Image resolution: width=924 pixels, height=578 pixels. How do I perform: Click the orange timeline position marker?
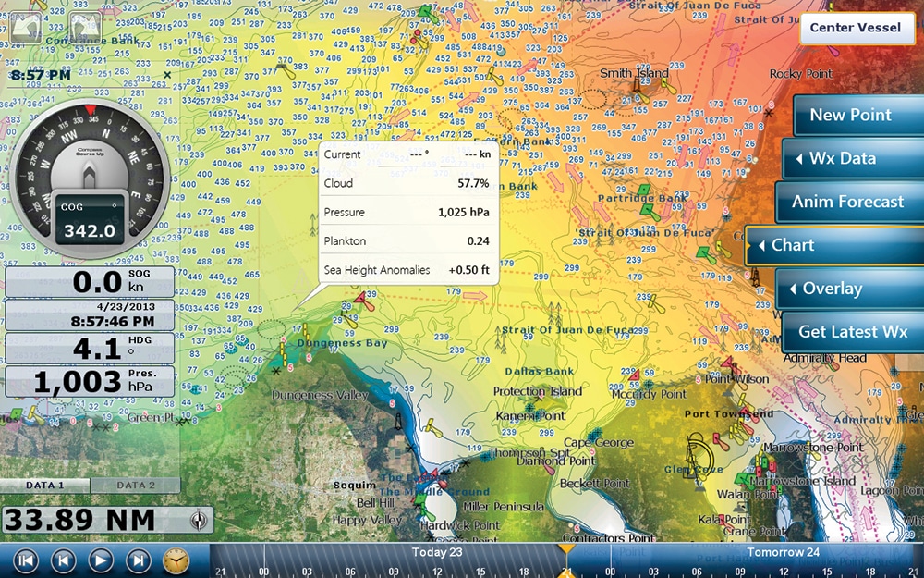tap(565, 551)
